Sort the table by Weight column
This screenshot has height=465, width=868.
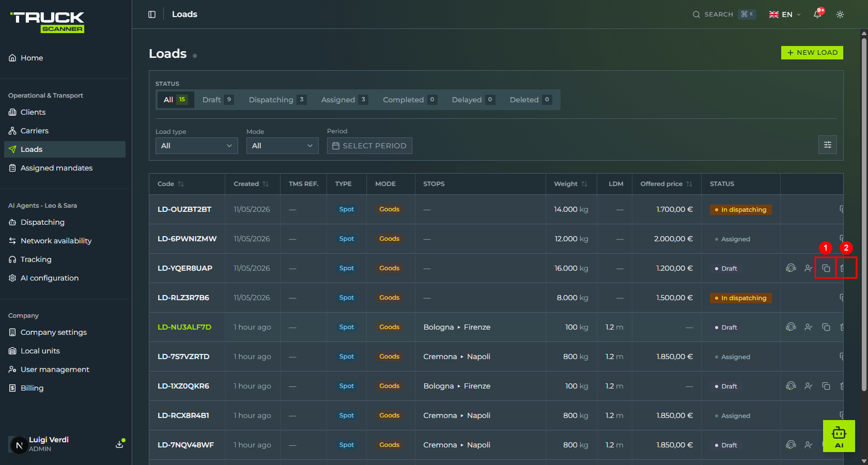571,184
